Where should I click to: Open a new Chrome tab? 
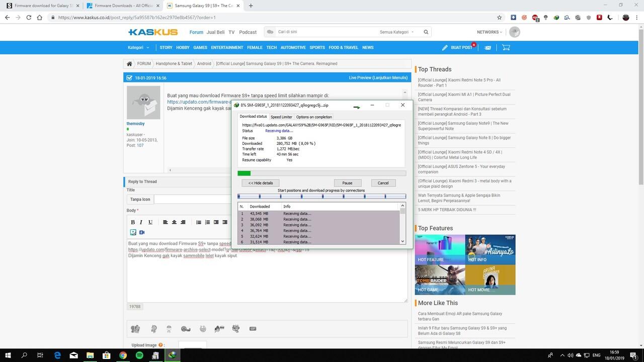tap(251, 6)
